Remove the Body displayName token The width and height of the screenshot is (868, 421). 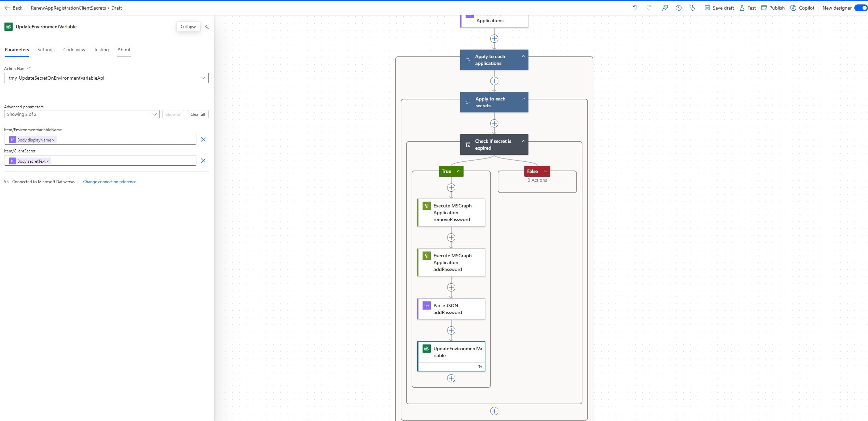tap(53, 140)
